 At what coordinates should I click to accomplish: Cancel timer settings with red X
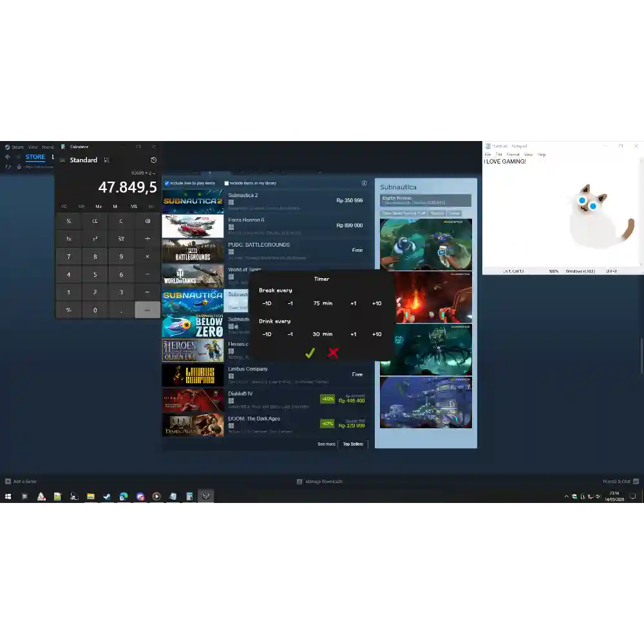click(x=333, y=352)
